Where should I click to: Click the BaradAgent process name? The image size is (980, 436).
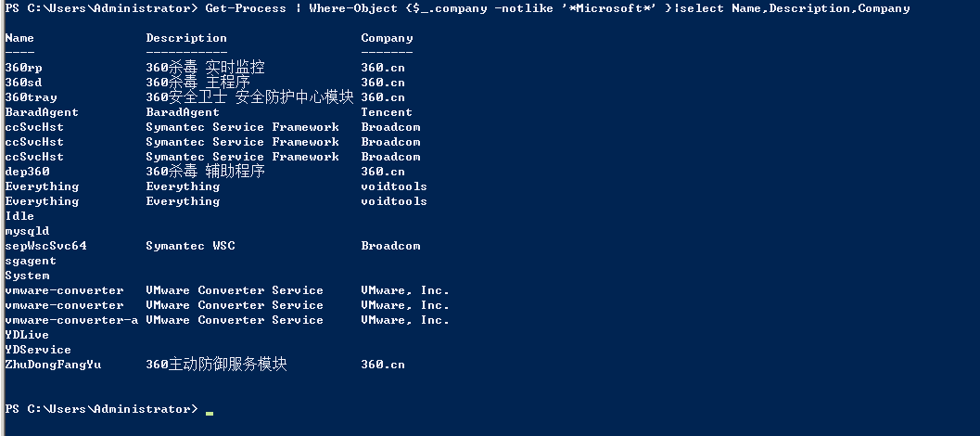coord(42,112)
